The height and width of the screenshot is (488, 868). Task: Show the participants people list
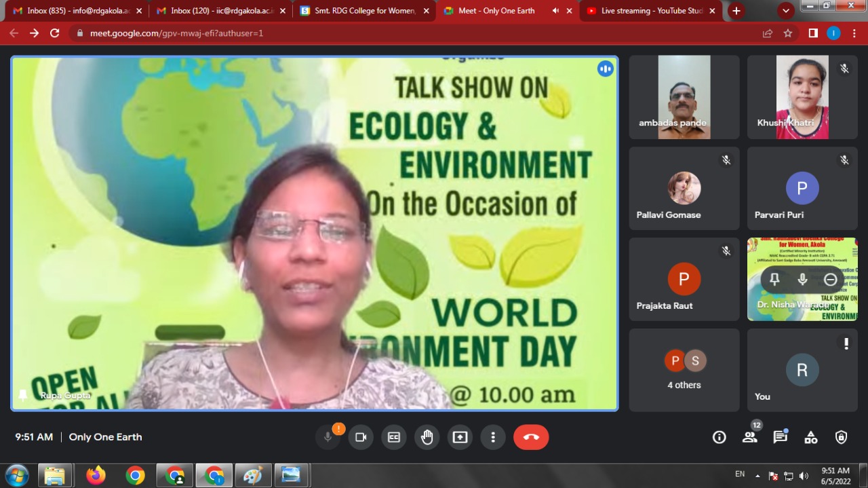pyautogui.click(x=749, y=437)
